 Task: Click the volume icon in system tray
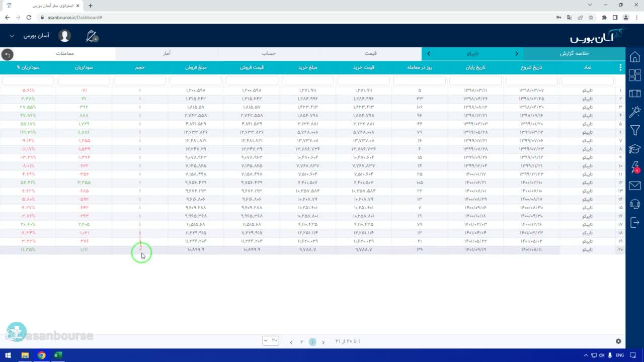pyautogui.click(x=601, y=355)
